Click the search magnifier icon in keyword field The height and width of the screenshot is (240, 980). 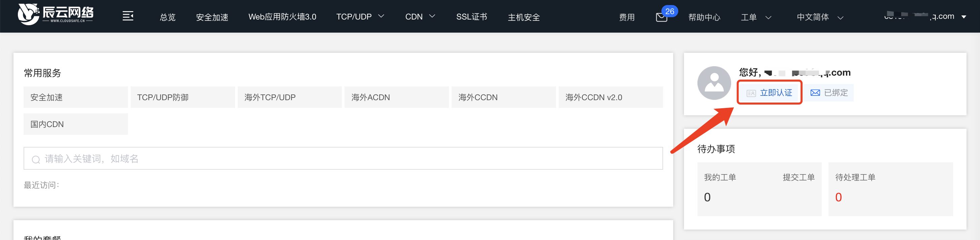(36, 159)
